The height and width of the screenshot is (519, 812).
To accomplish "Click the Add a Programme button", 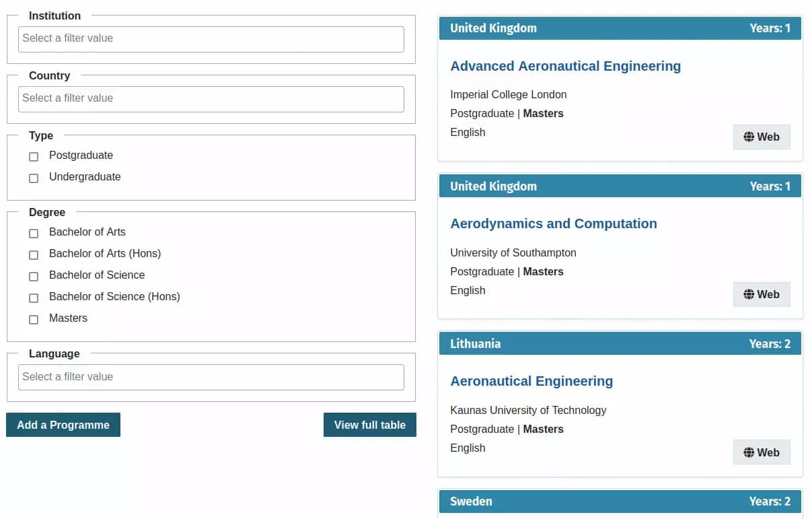I will pos(63,425).
